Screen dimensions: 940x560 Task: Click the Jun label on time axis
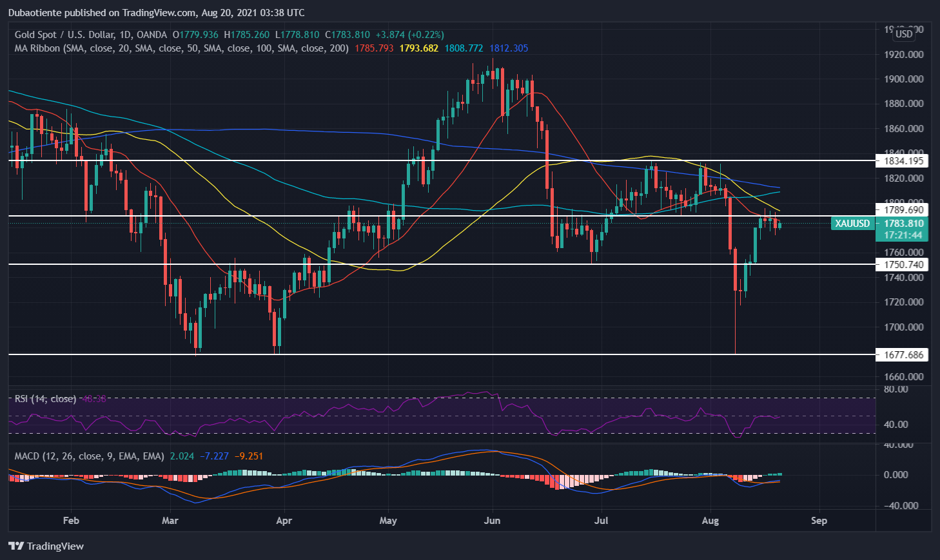[x=492, y=521]
